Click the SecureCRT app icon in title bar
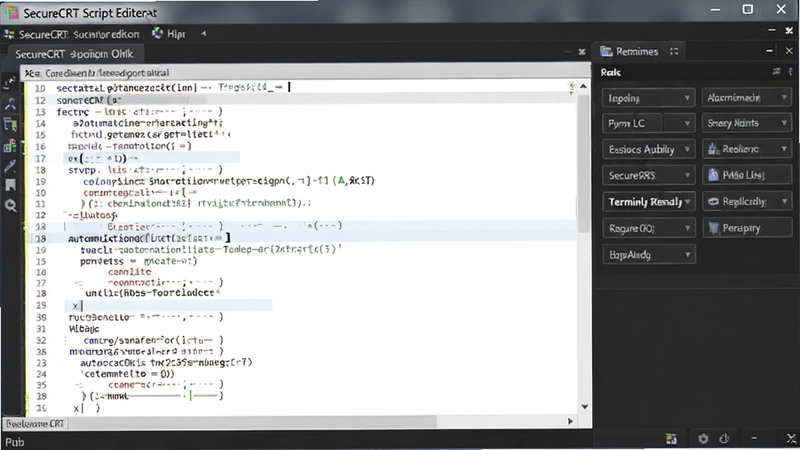This screenshot has width=800, height=450. pyautogui.click(x=11, y=12)
